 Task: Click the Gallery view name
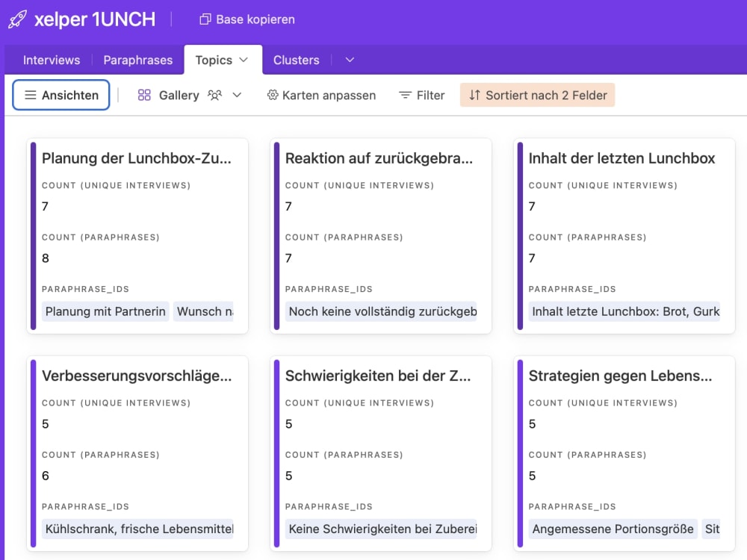[179, 96]
